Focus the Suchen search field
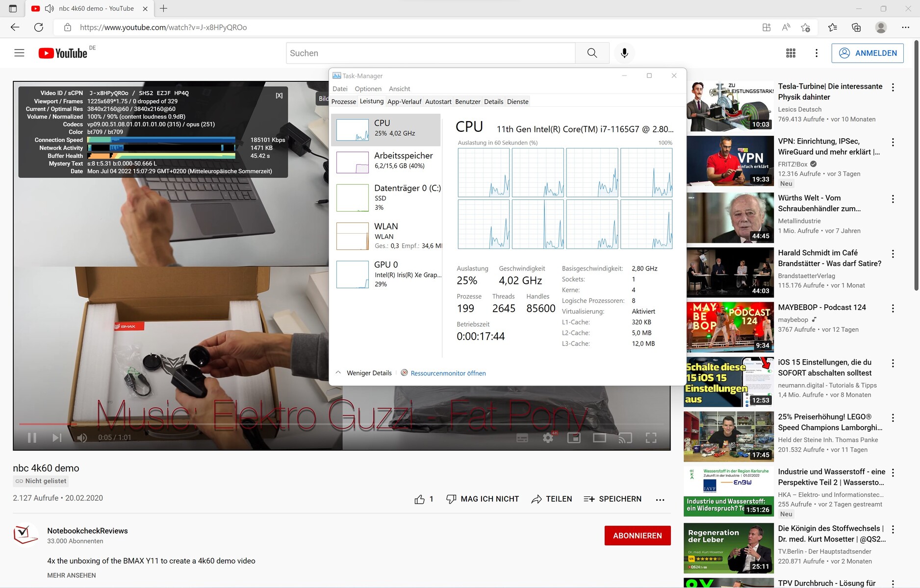Viewport: 920px width, 588px height. point(431,53)
